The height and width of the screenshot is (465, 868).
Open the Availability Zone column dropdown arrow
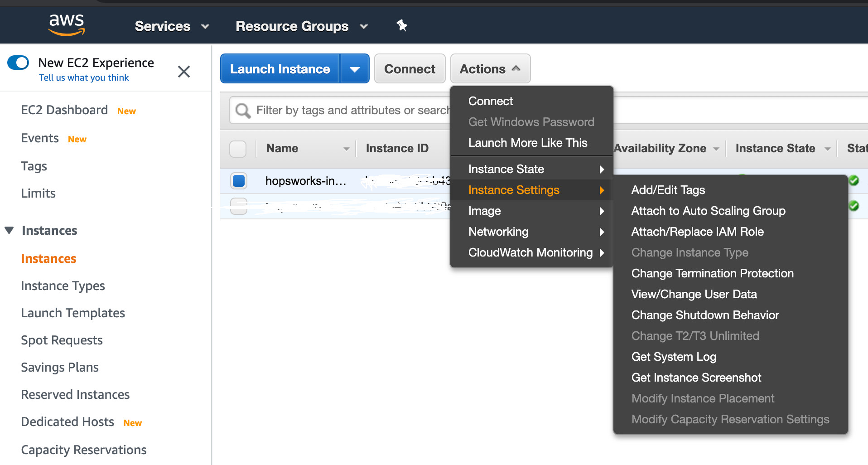pos(716,149)
